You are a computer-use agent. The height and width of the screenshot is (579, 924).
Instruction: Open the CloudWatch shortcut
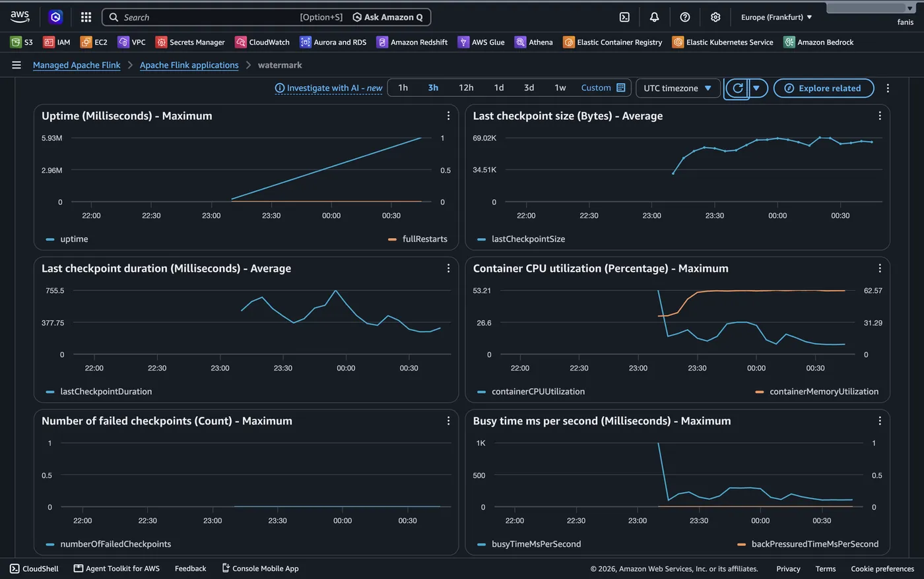tap(263, 42)
